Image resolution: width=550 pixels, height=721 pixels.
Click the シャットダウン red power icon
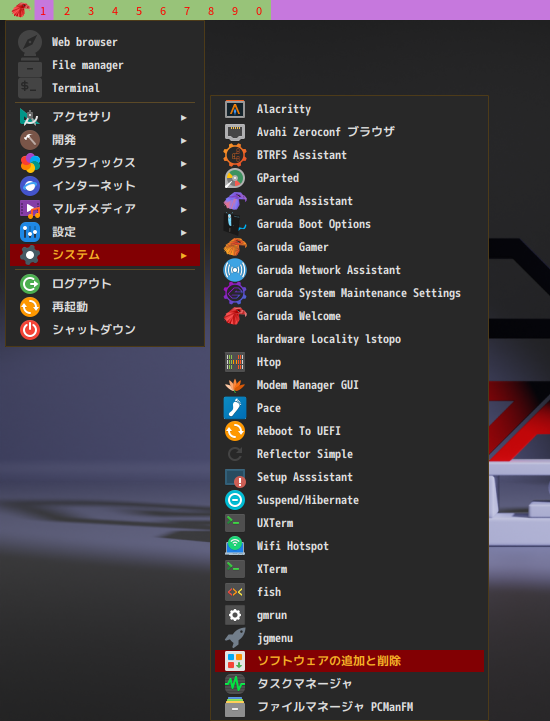coord(30,330)
